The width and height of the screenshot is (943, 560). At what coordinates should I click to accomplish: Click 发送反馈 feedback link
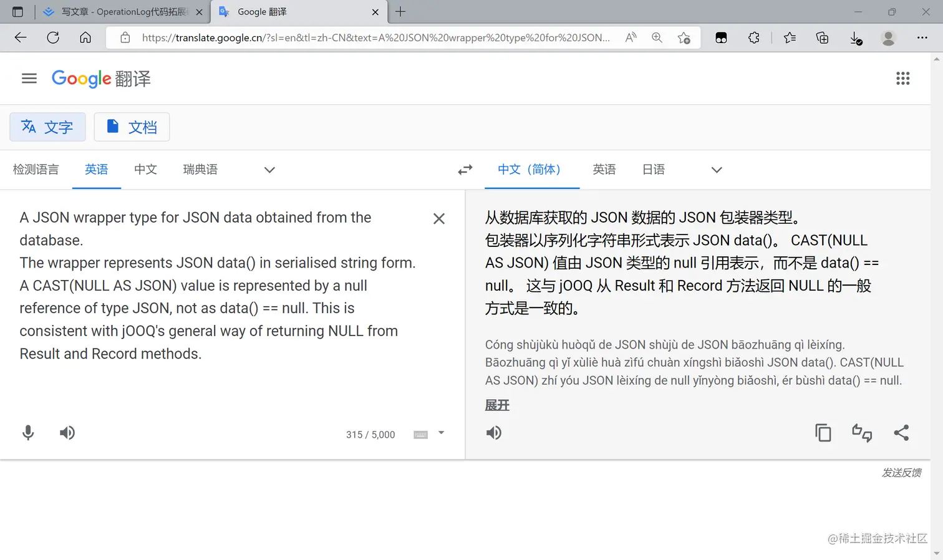[901, 473]
